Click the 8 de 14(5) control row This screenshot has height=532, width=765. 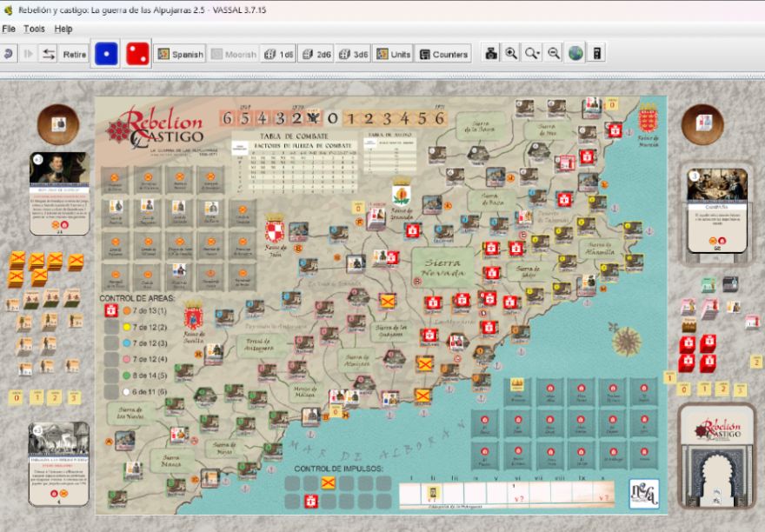[x=144, y=376]
